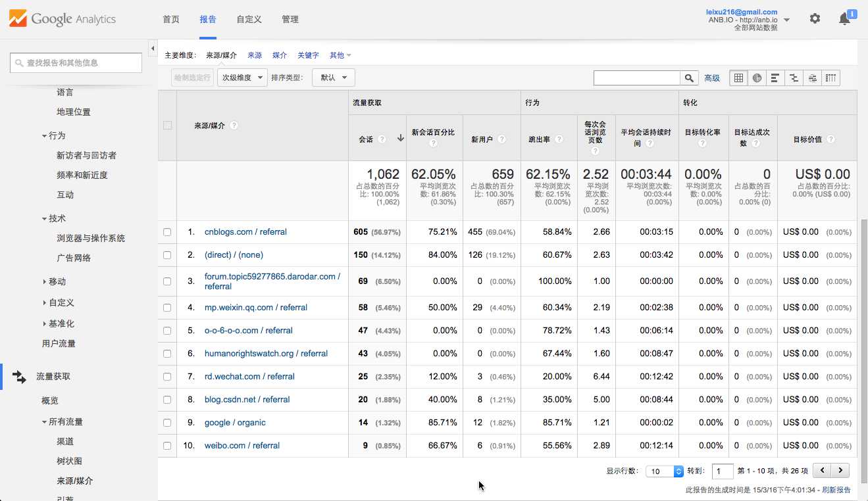Screen dimensions: 868x501
Task: Check the weibo.com / referral row checkbox
Action: [x=167, y=446]
